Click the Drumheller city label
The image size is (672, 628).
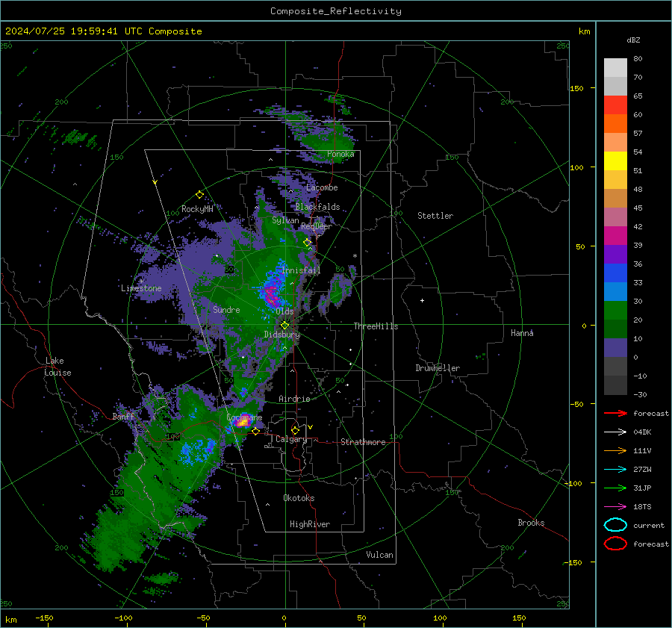coord(438,368)
